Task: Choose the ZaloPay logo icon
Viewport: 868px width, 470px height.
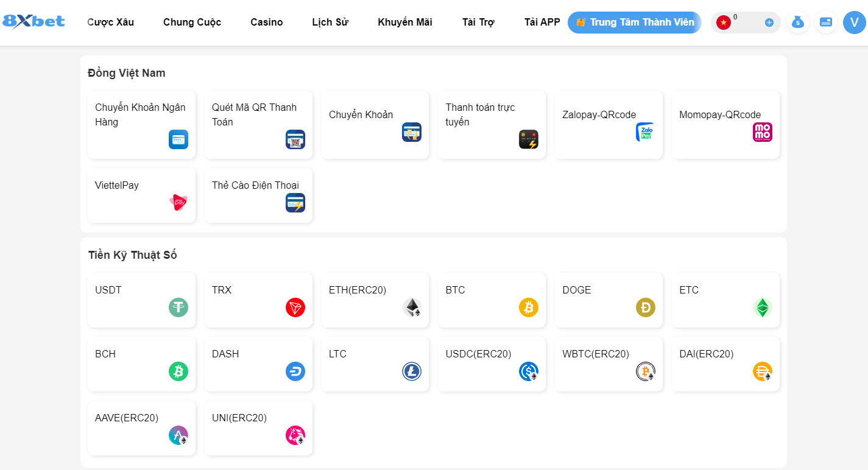Action: coord(645,132)
